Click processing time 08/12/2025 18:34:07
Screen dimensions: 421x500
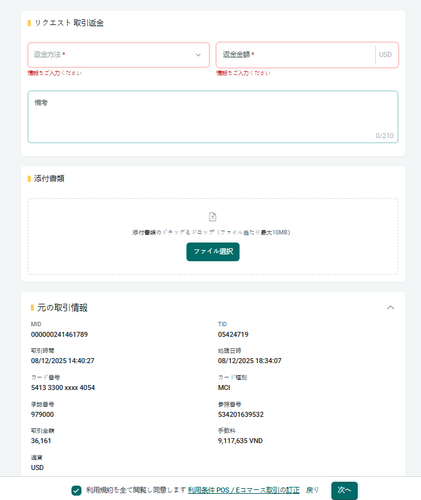[x=250, y=361]
